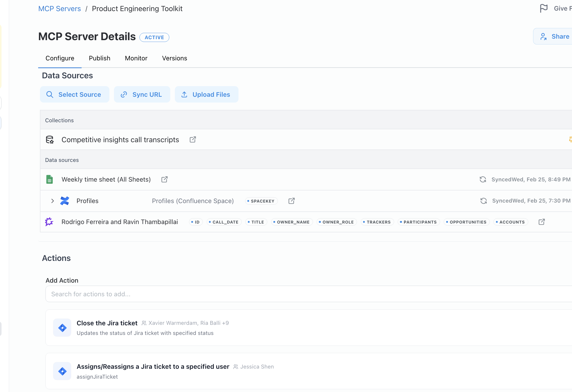Click the share person icon

click(x=543, y=37)
